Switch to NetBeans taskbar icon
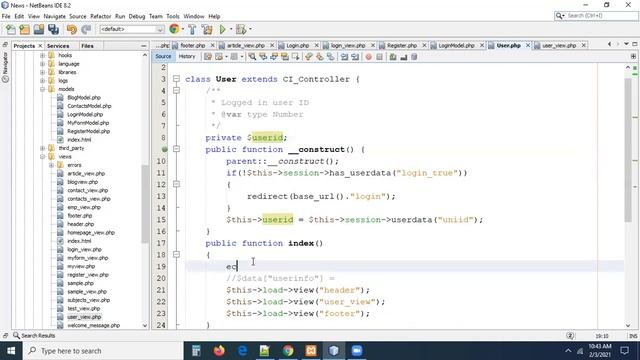The height and width of the screenshot is (360, 640). (x=334, y=351)
